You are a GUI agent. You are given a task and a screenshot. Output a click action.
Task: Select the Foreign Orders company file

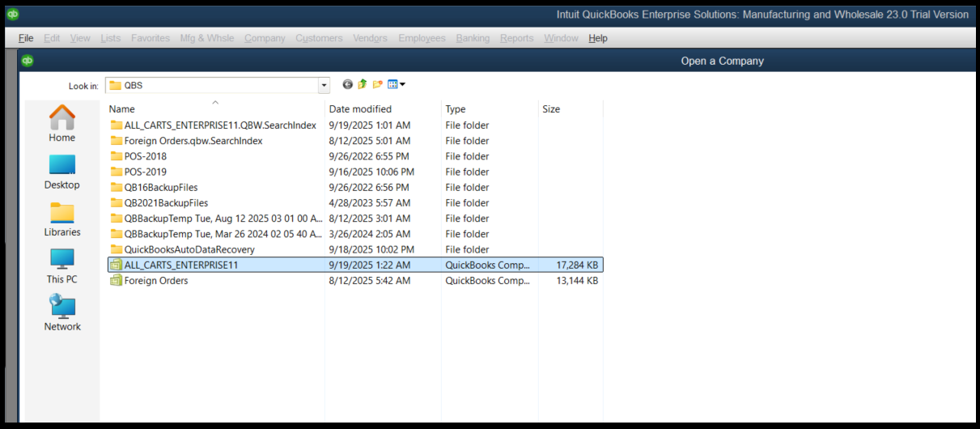[155, 281]
